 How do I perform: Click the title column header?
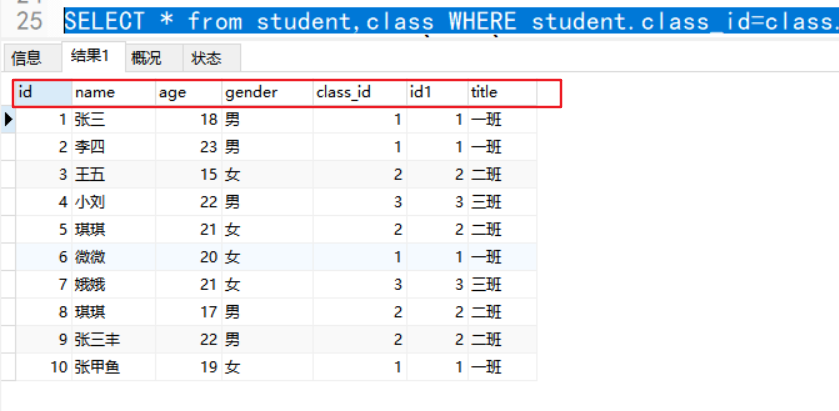point(502,93)
